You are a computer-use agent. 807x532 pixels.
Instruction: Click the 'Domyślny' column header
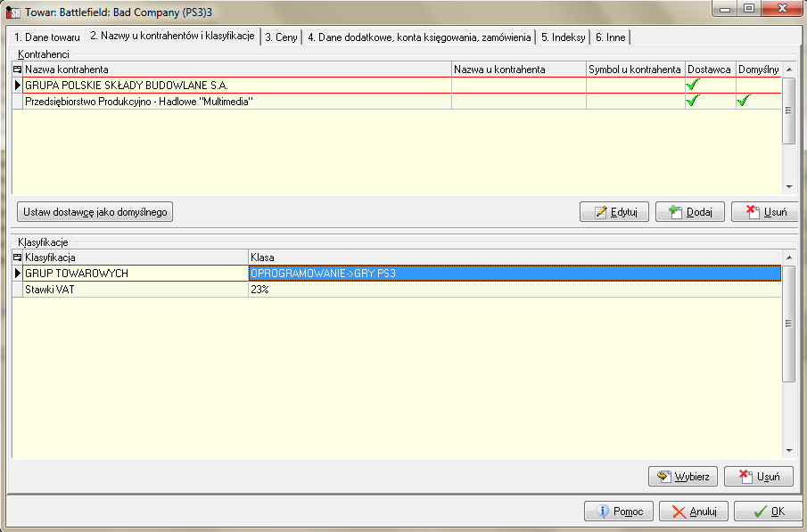point(759,70)
